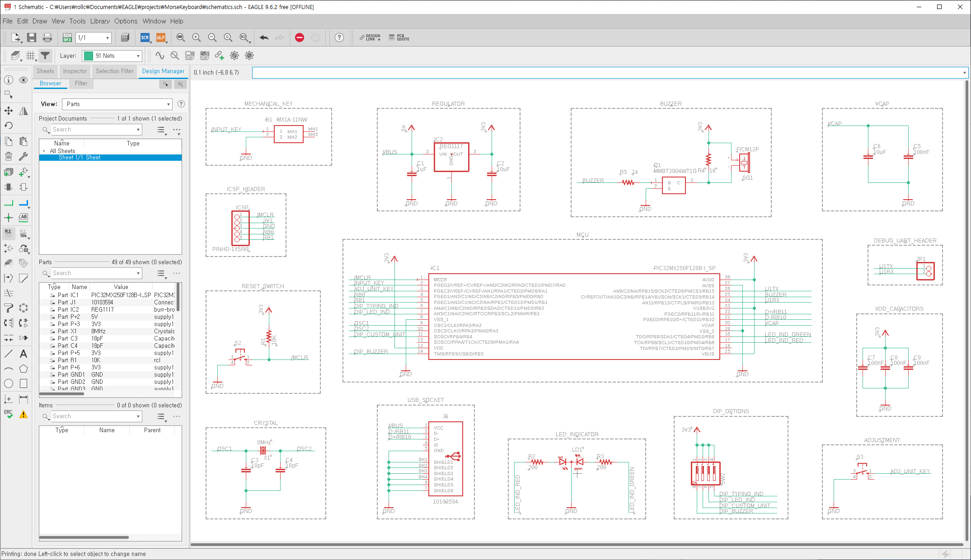This screenshot has width=971, height=560.
Task: Toggle the Show eye tool
Action: pos(23,80)
